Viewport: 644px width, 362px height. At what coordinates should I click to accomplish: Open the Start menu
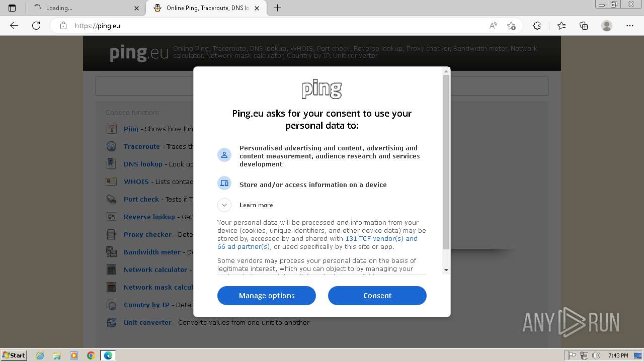tap(14, 355)
